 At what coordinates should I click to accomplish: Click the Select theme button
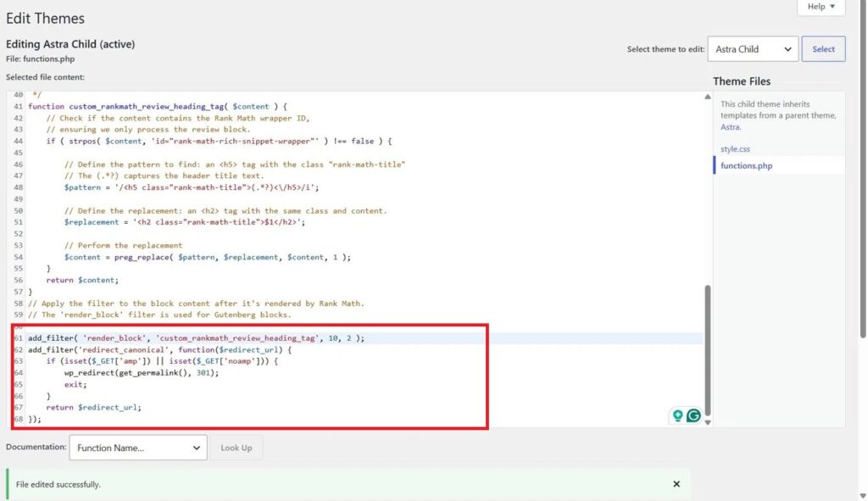(823, 48)
